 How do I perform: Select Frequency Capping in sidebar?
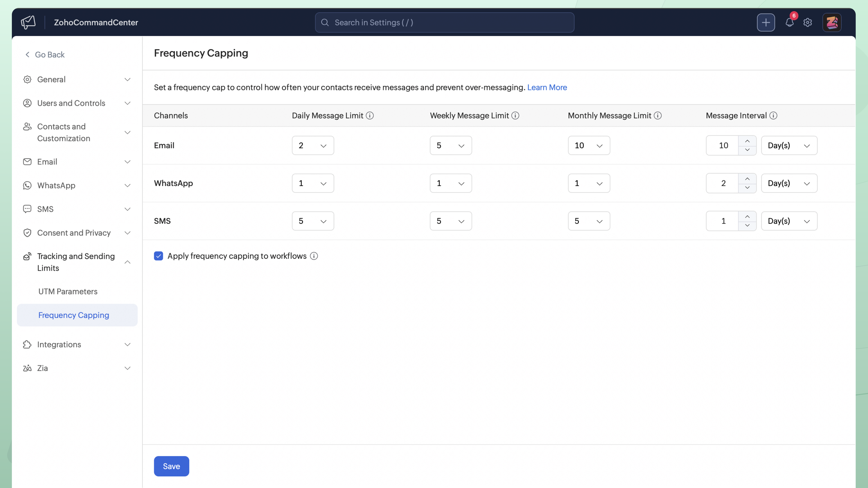tap(77, 315)
